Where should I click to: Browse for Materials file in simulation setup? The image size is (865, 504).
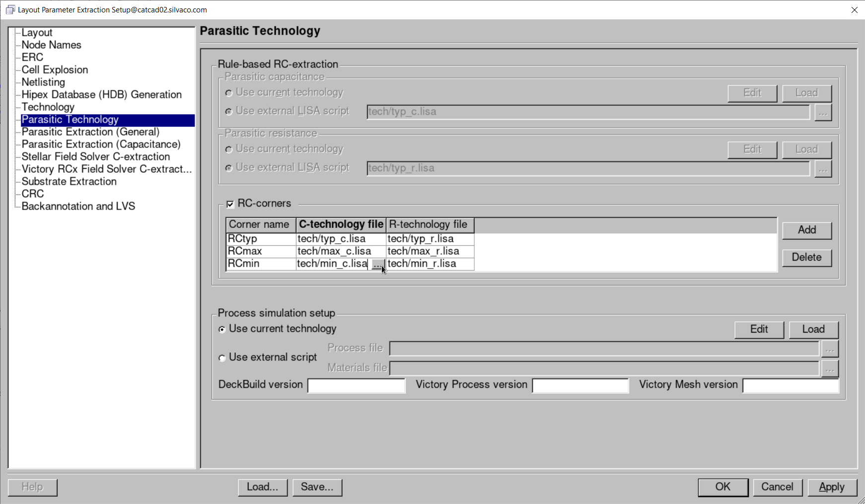click(x=829, y=368)
